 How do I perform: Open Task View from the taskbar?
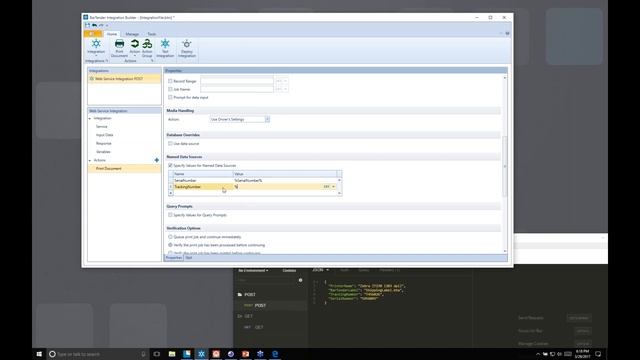[x=156, y=354]
